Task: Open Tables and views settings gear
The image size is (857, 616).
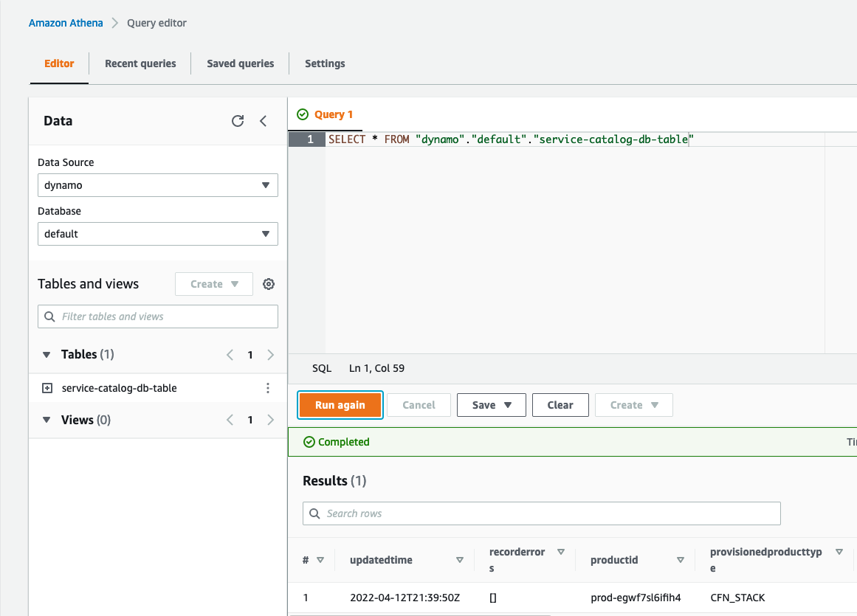Action: click(x=269, y=284)
